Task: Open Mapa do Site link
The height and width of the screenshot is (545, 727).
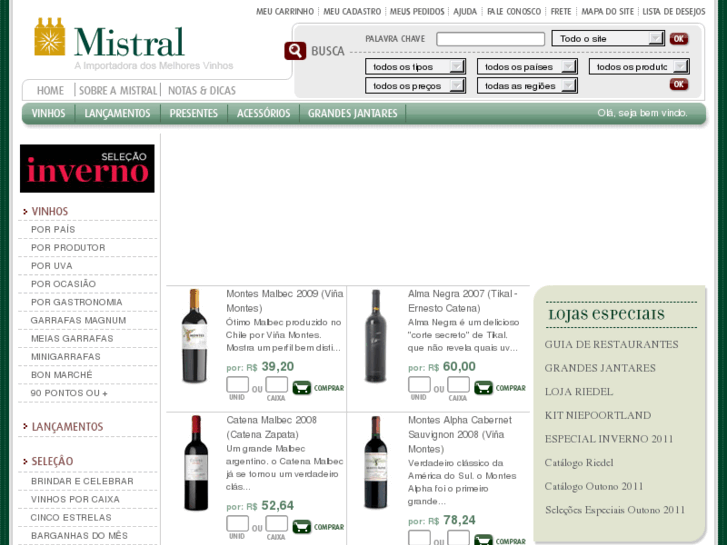Action: pos(607,12)
